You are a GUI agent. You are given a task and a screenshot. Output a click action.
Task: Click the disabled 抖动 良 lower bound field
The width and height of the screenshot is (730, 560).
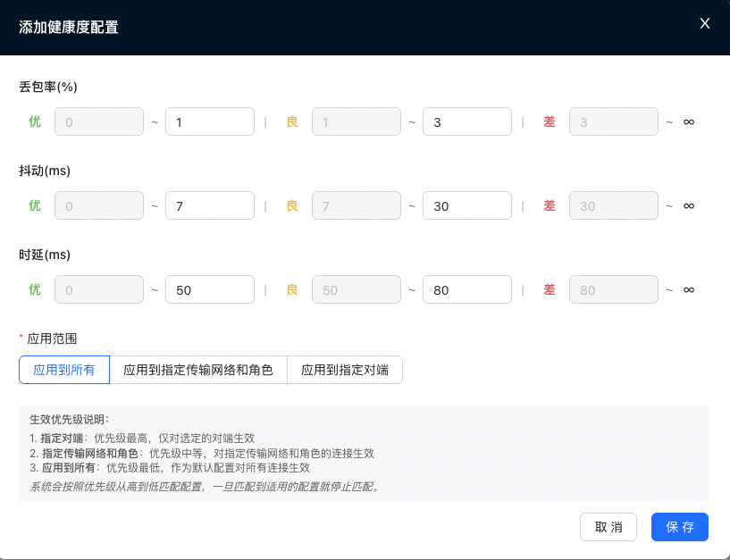pos(357,205)
